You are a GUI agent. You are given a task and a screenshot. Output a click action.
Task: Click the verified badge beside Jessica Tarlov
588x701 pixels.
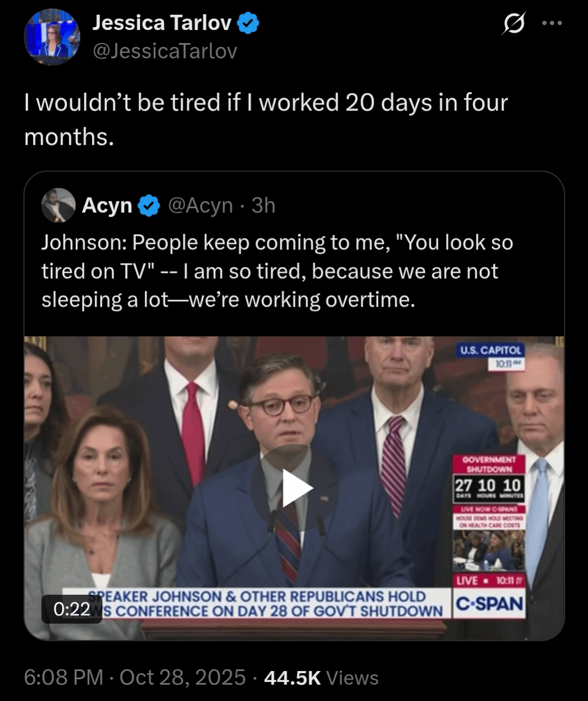click(249, 23)
